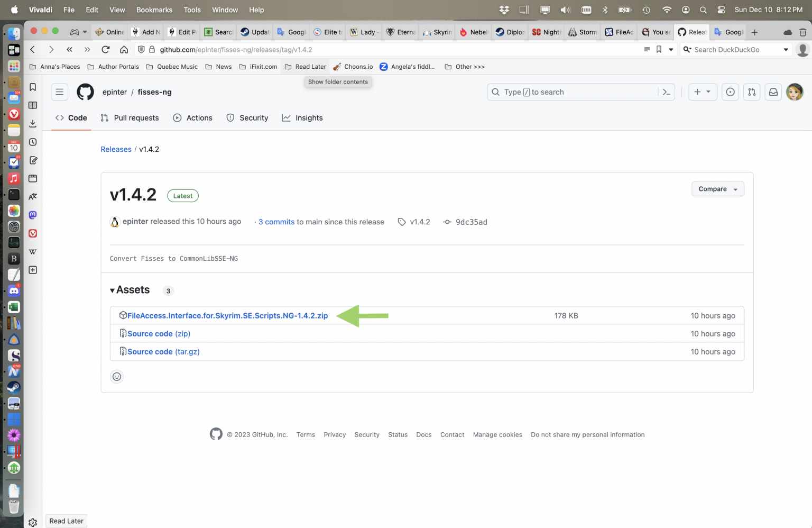Image resolution: width=812 pixels, height=528 pixels.
Task: Toggle Vivaldi Downloads panel
Action: (x=33, y=123)
